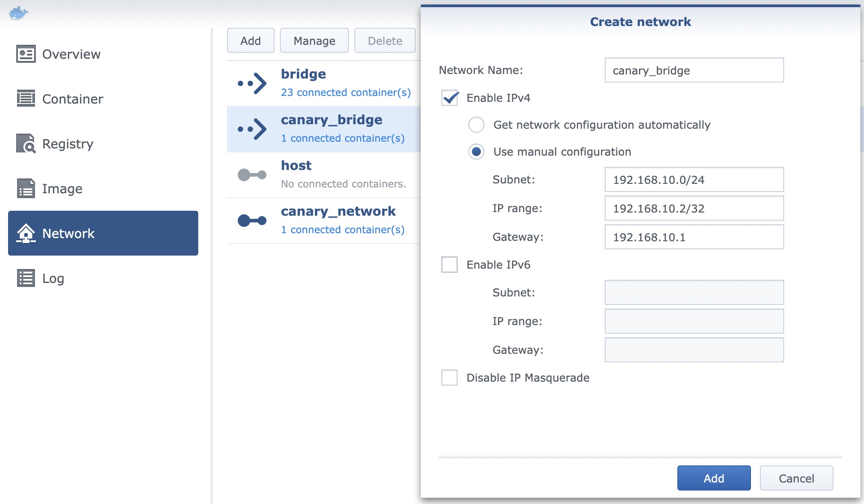Click the bridge network arrow icon
864x504 pixels.
pos(252,83)
